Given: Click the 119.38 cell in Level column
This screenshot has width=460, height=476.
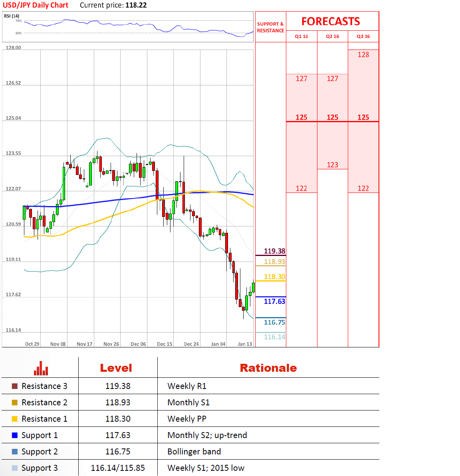Looking at the screenshot, I should coord(118,386).
